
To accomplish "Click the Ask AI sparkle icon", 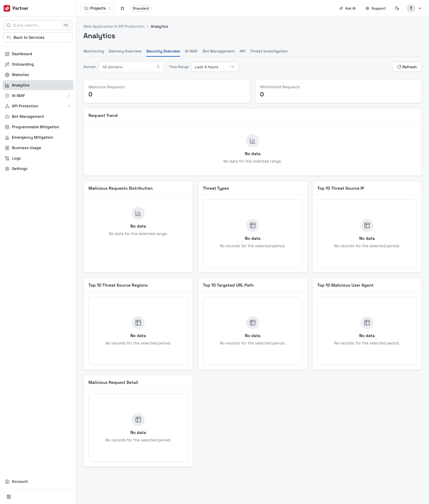I will point(341,8).
